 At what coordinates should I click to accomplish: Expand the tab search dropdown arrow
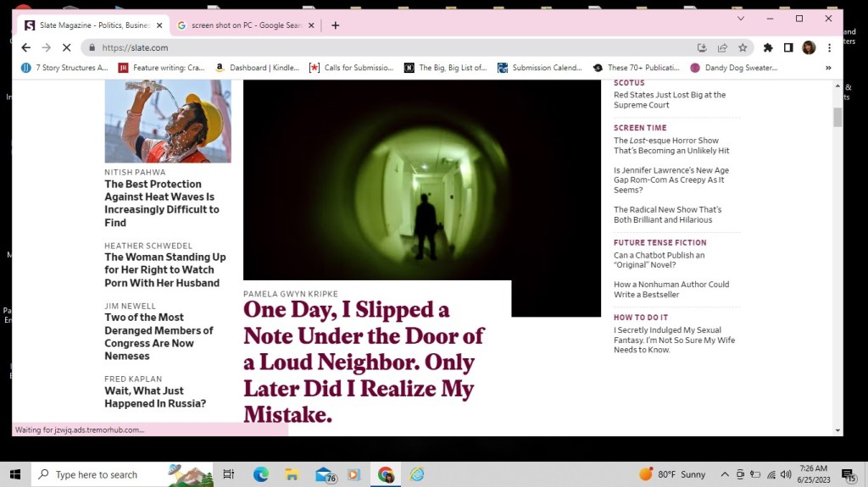(x=741, y=19)
